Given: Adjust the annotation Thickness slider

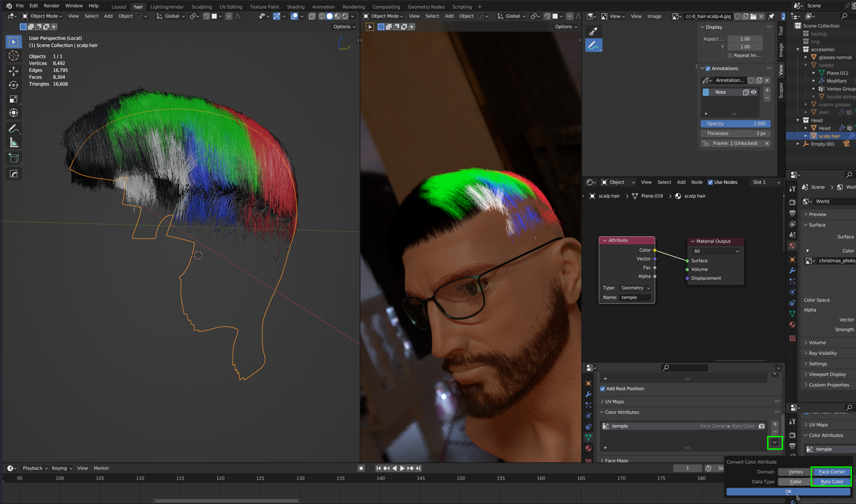Looking at the screenshot, I should tap(736, 134).
